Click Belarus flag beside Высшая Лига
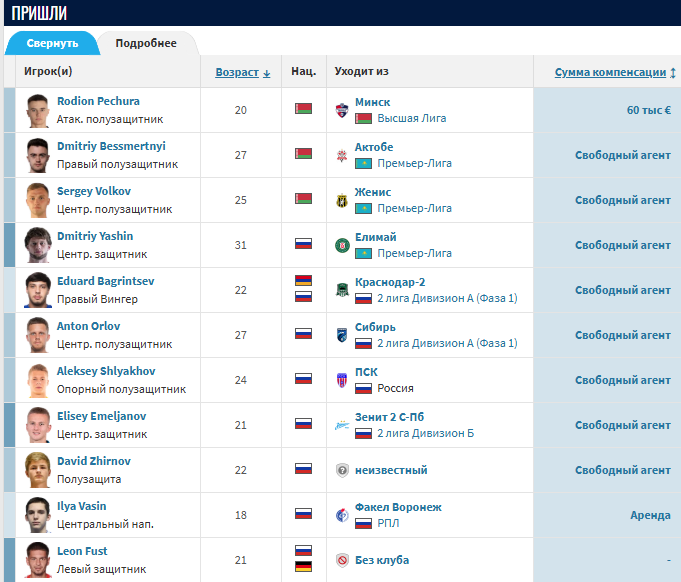The width and height of the screenshot is (681, 582). 364,119
